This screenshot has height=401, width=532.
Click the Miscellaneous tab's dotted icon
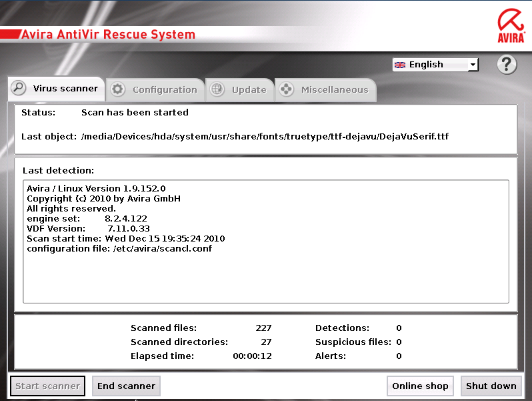click(286, 89)
